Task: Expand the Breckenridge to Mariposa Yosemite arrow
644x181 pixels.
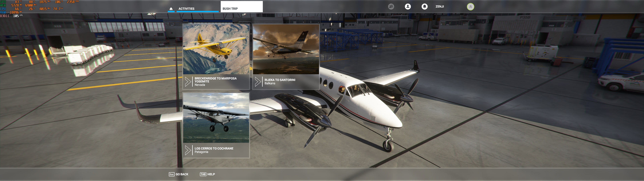Action: [188, 82]
